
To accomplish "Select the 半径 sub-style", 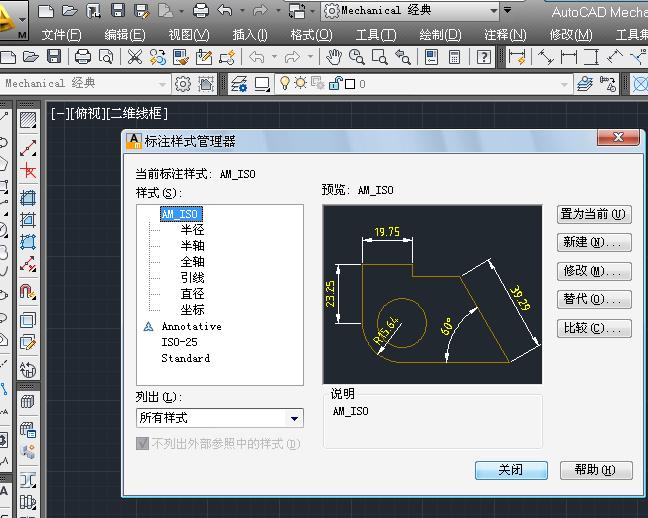I will 192,229.
